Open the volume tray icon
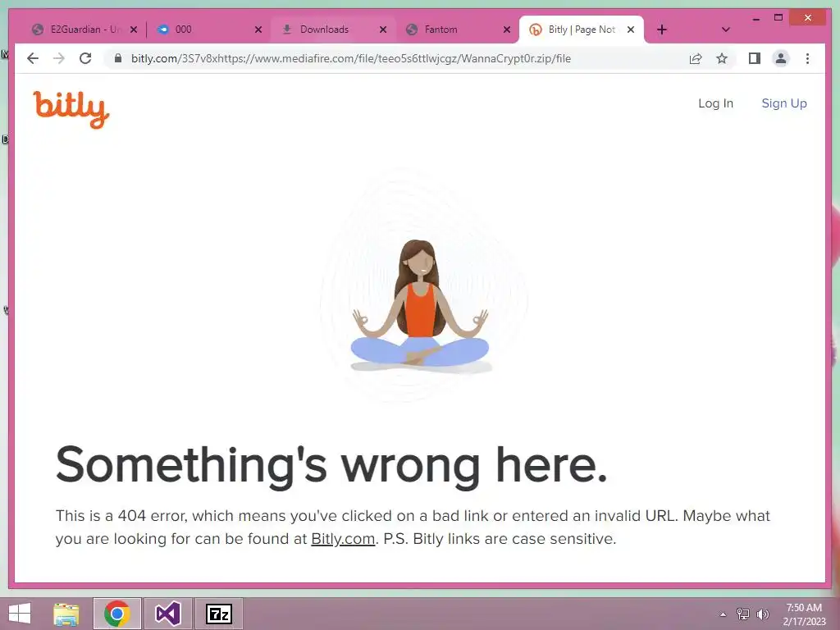 (x=763, y=614)
